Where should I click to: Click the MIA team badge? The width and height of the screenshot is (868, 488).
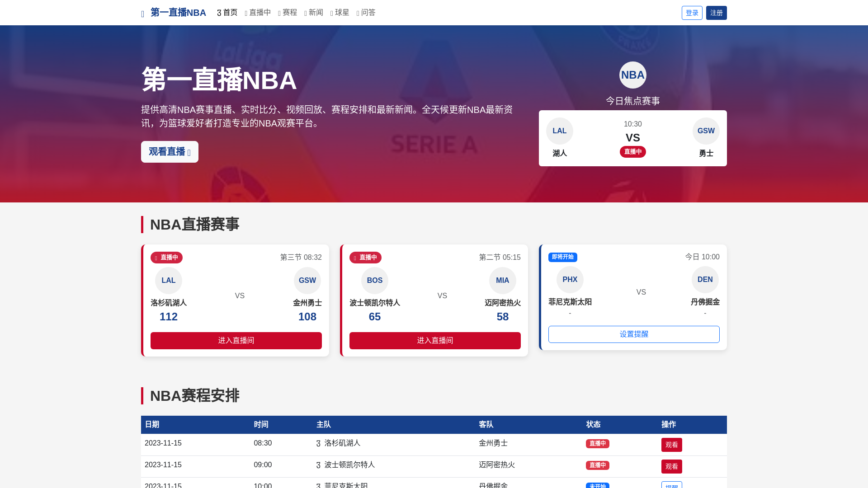[x=503, y=281]
